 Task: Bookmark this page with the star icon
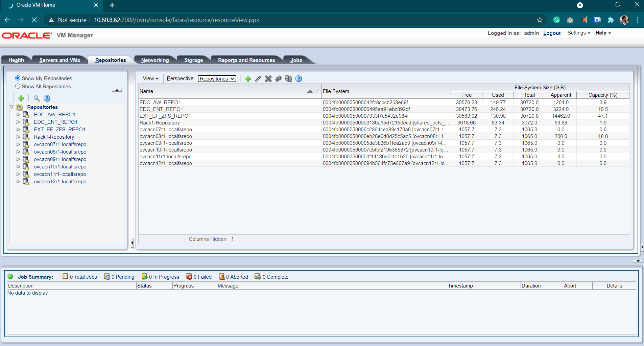(540, 20)
